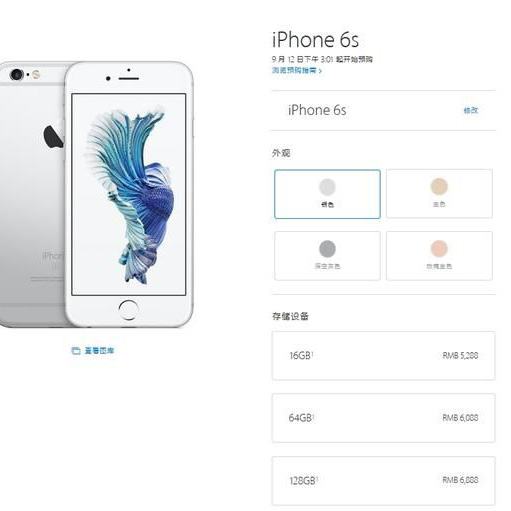Open the view gallery icon under phone
The image size is (511, 511).
click(76, 351)
